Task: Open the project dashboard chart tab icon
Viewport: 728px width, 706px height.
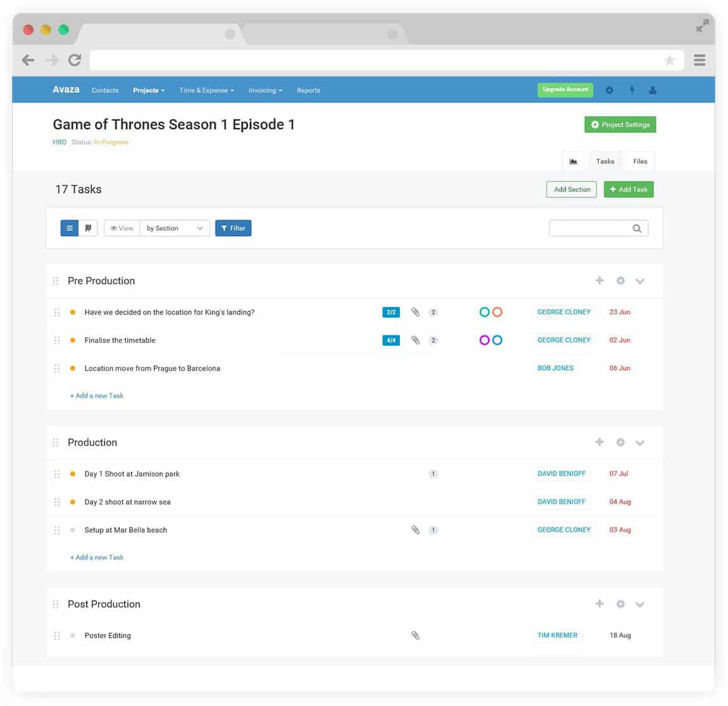Action: (x=573, y=161)
